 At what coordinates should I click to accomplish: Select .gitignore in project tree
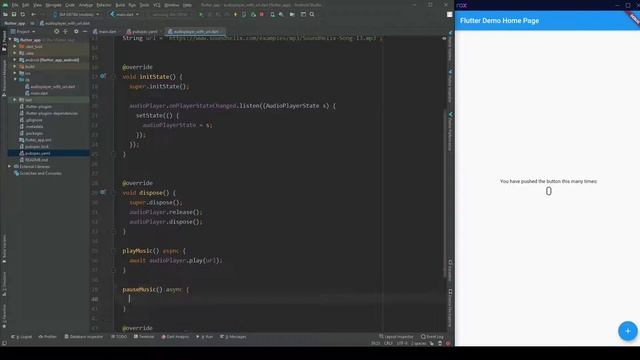coord(31,120)
